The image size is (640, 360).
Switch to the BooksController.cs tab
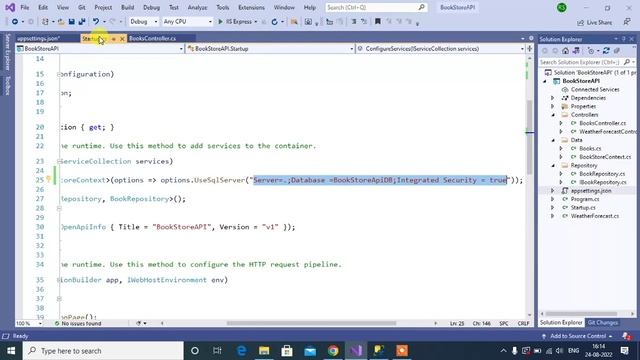(153, 38)
